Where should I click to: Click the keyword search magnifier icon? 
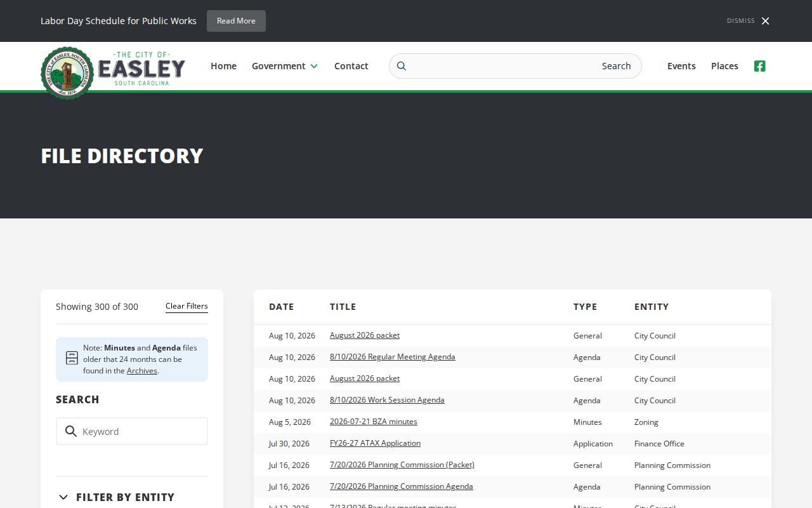pos(71,431)
